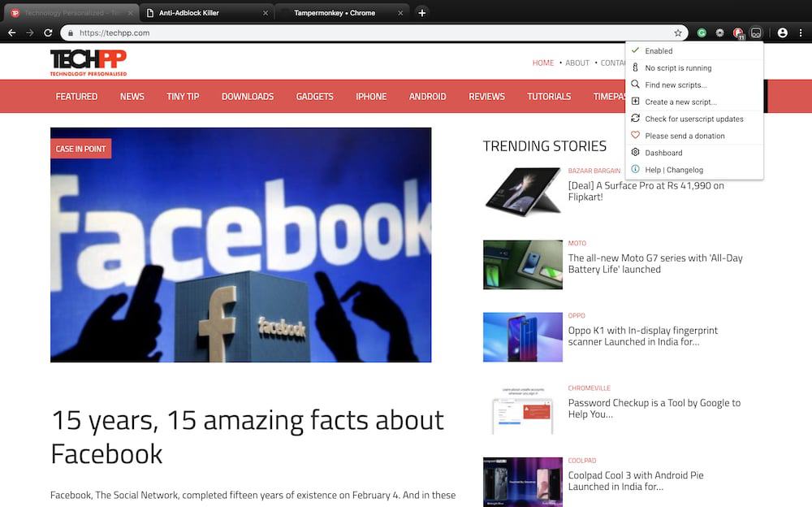The height and width of the screenshot is (507, 812).
Task: Open the TINY TIP section
Action: [183, 97]
